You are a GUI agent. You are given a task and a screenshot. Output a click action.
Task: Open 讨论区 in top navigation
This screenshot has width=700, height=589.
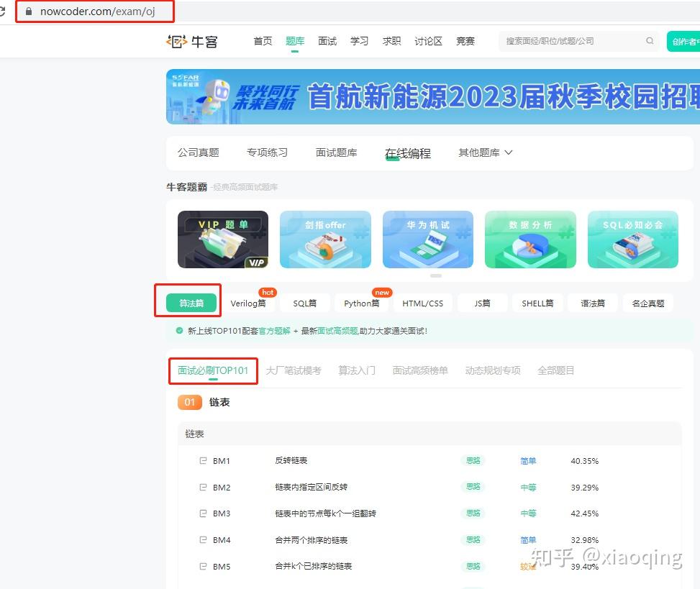coord(428,41)
